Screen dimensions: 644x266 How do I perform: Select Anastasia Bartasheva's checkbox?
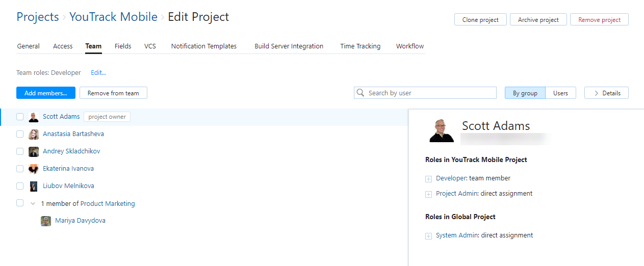click(x=20, y=134)
